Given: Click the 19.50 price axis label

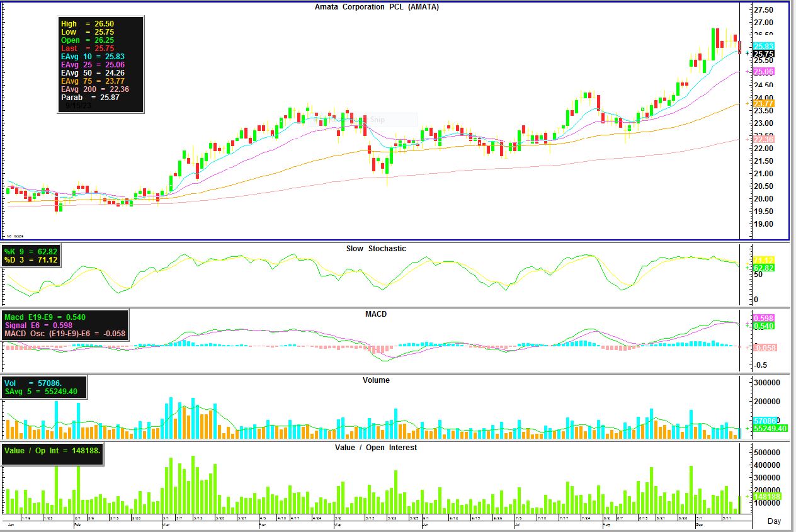Looking at the screenshot, I should click(x=763, y=212).
